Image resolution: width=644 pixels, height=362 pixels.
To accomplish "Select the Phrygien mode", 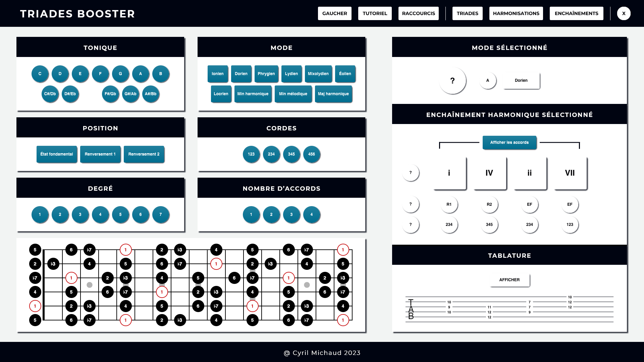I will click(266, 74).
